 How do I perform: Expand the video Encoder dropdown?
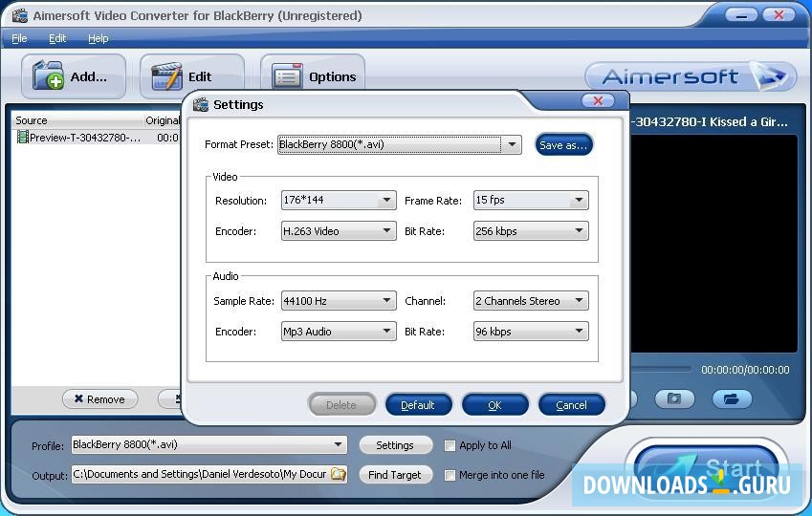tap(386, 231)
